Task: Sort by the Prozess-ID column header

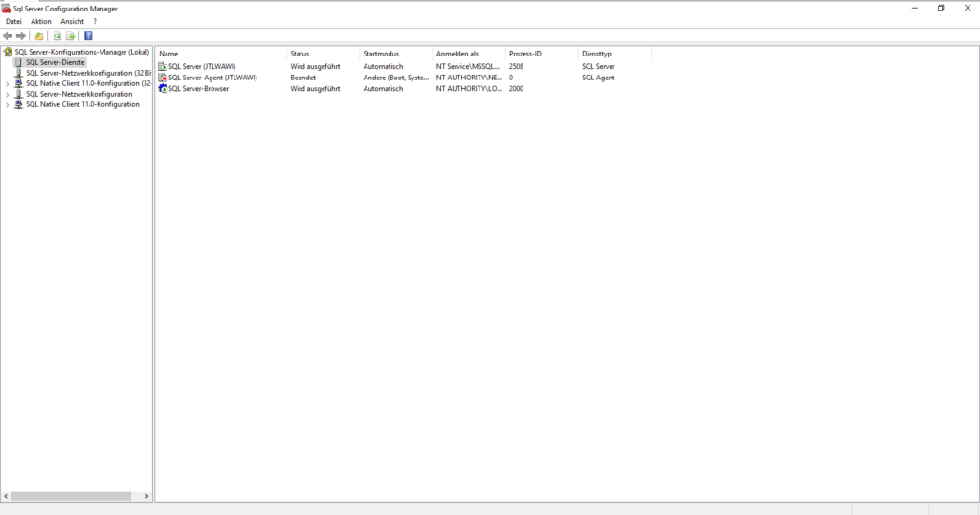Action: point(542,54)
